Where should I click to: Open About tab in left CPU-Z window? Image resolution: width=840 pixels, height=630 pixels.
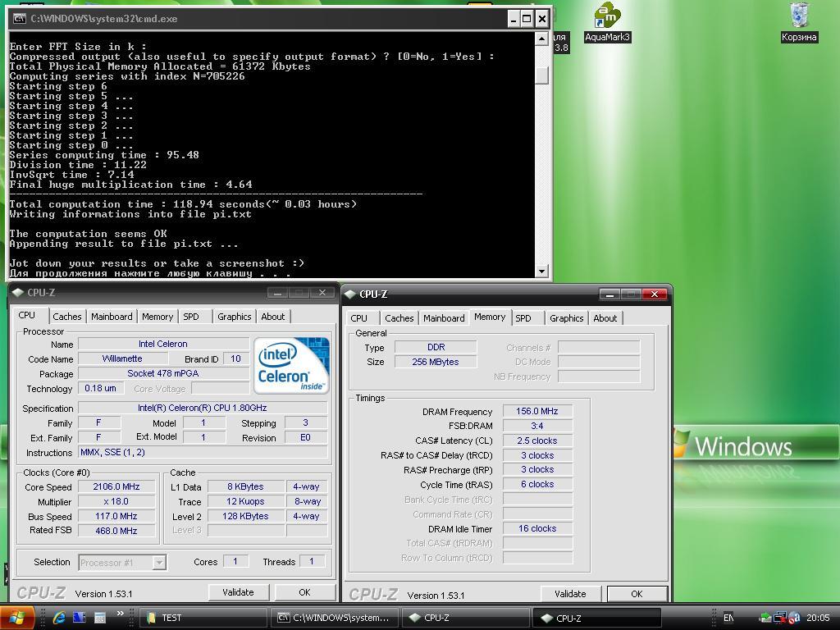point(272,317)
